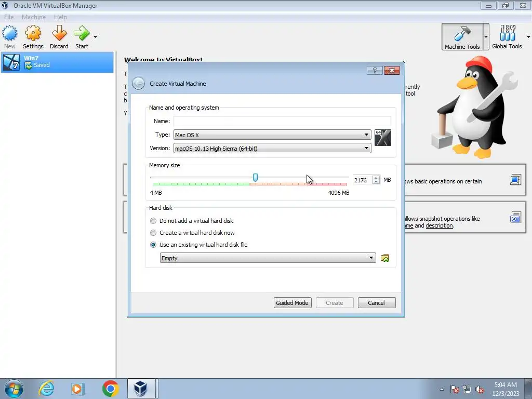Open the Version dropdown for High Sierra
Image resolution: width=532 pixels, height=399 pixels.
272,148
